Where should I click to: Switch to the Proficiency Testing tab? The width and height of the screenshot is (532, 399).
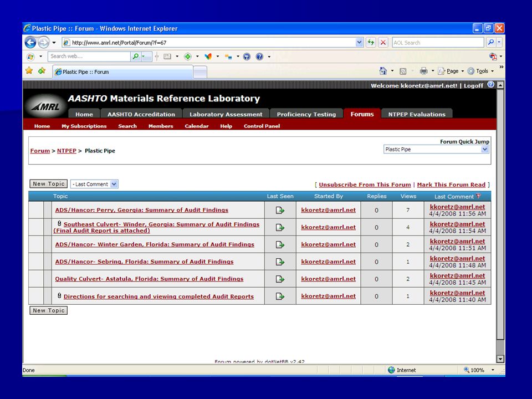[x=306, y=114]
